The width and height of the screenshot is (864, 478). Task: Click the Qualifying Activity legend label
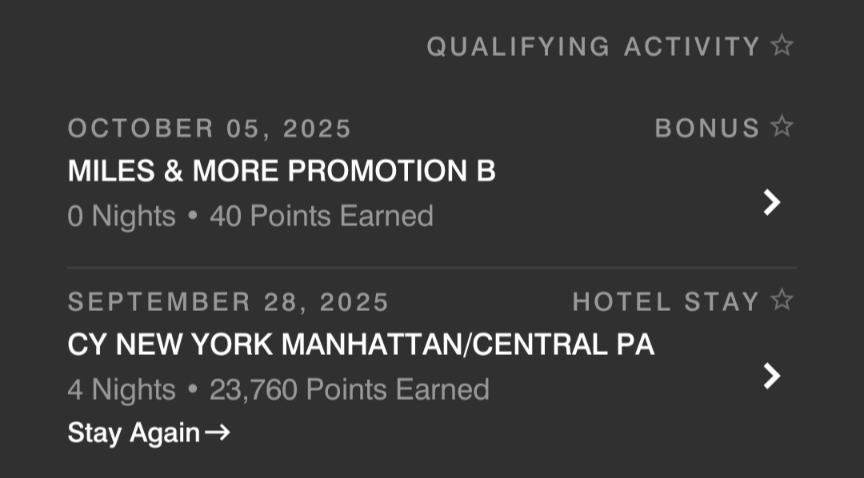(x=593, y=46)
